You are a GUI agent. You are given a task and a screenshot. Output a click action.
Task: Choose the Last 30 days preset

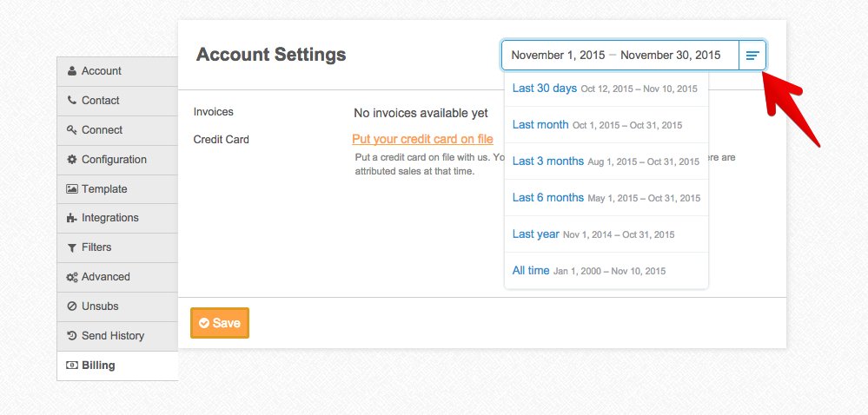click(545, 89)
